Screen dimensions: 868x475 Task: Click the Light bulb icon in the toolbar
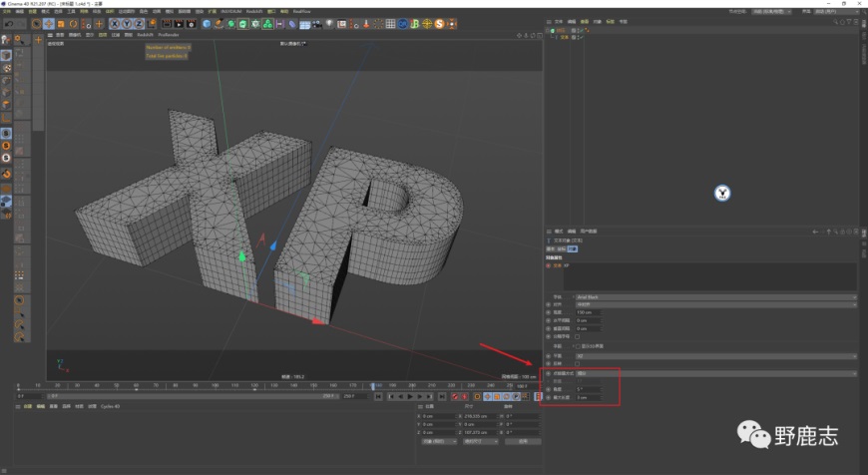(x=329, y=24)
